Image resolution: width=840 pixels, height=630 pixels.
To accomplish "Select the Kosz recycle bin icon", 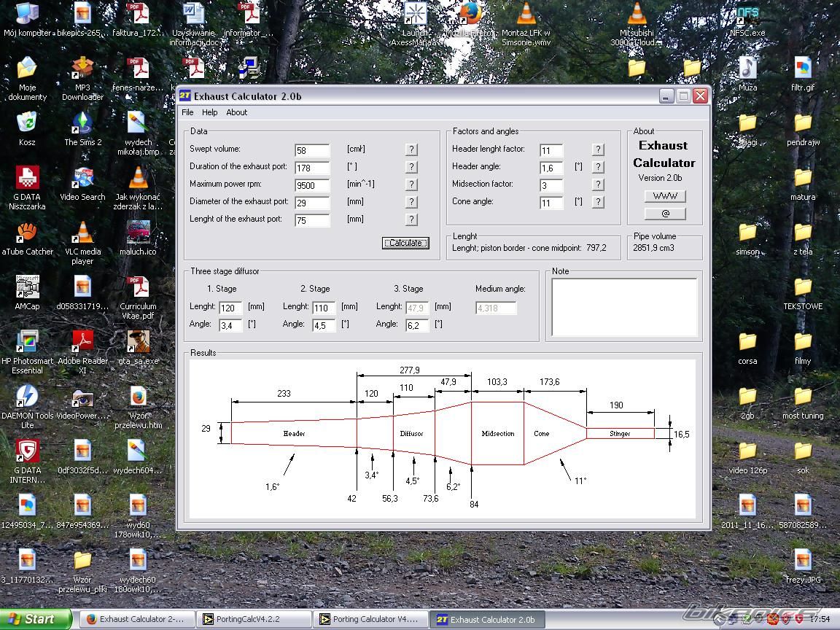I will pos(27,129).
